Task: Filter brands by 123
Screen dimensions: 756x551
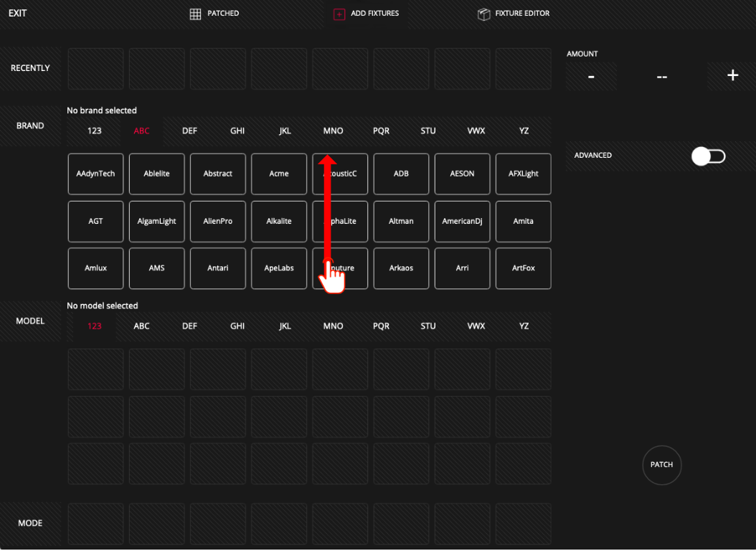Action: point(95,131)
